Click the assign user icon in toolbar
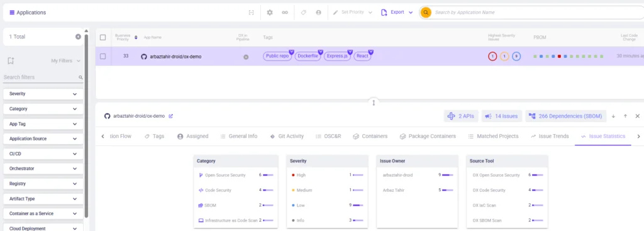Screen dimensions: 644x231 318,13
